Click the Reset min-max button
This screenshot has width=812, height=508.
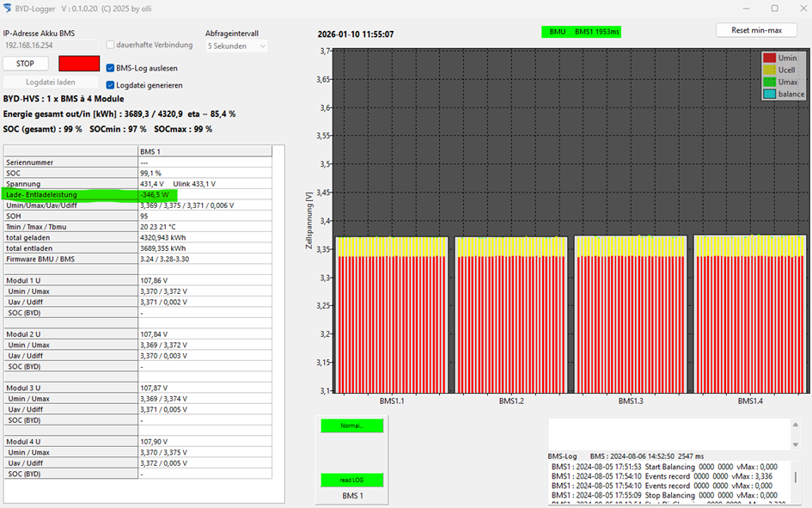click(756, 30)
